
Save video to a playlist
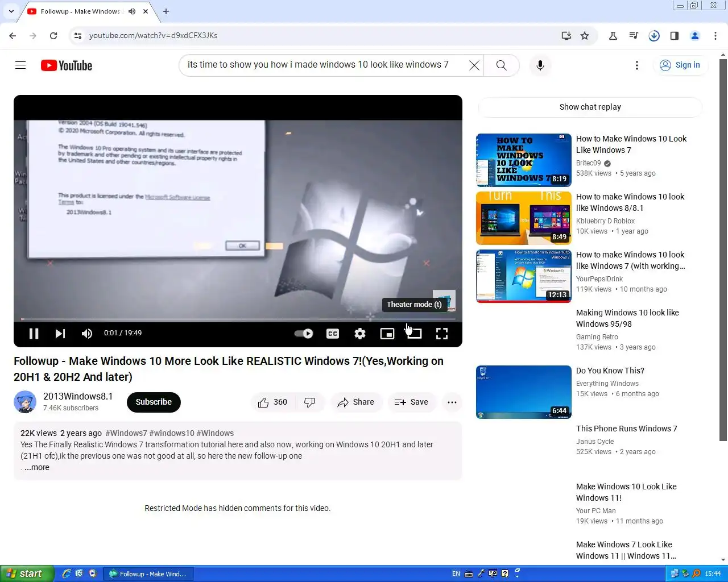(x=412, y=402)
